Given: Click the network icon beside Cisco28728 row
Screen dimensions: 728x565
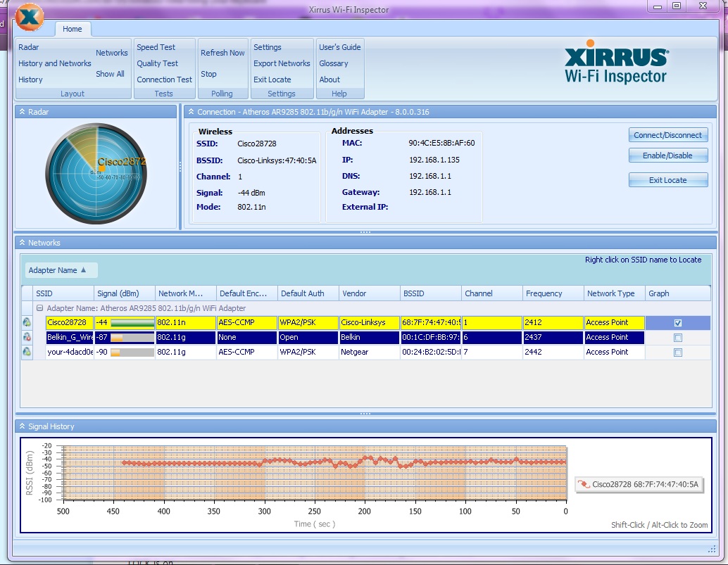Looking at the screenshot, I should tap(27, 322).
